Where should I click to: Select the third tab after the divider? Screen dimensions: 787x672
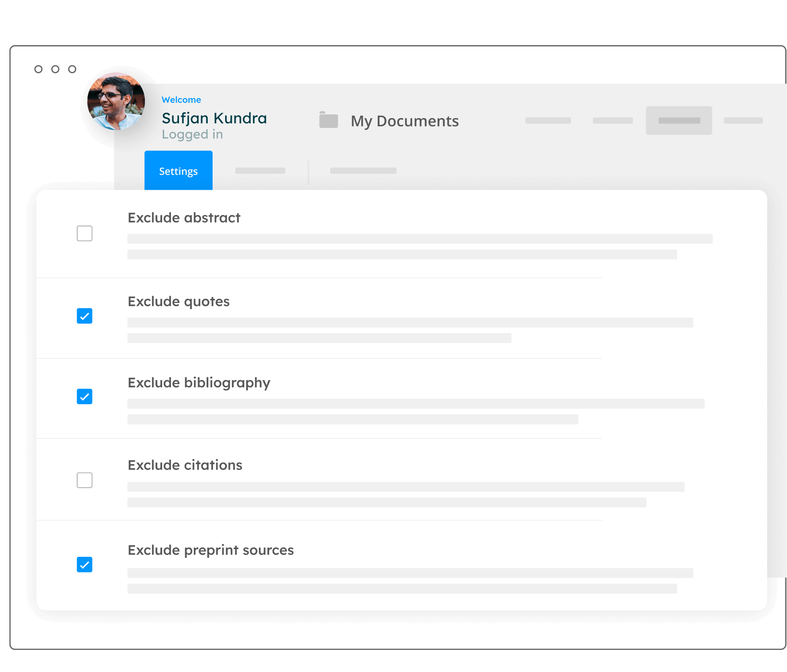click(363, 170)
